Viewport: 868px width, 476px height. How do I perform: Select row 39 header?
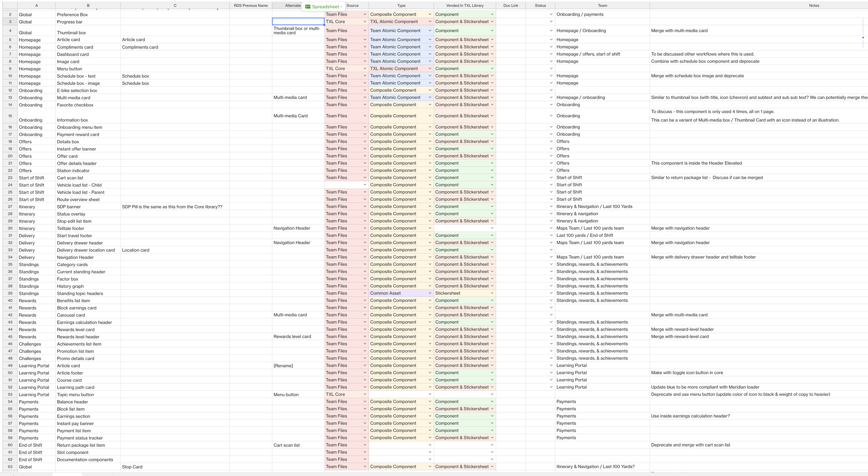(10, 293)
